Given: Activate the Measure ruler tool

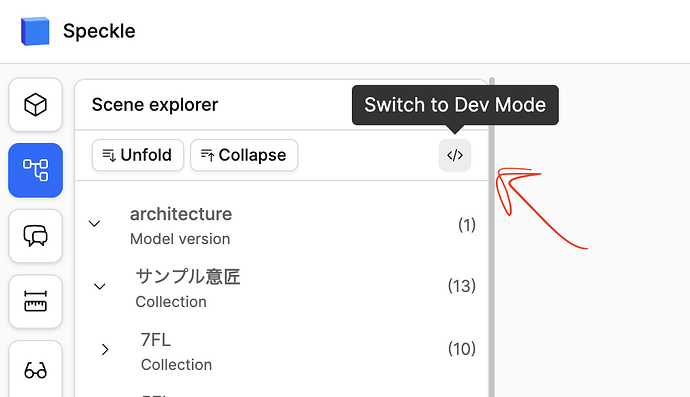Looking at the screenshot, I should 35,301.
